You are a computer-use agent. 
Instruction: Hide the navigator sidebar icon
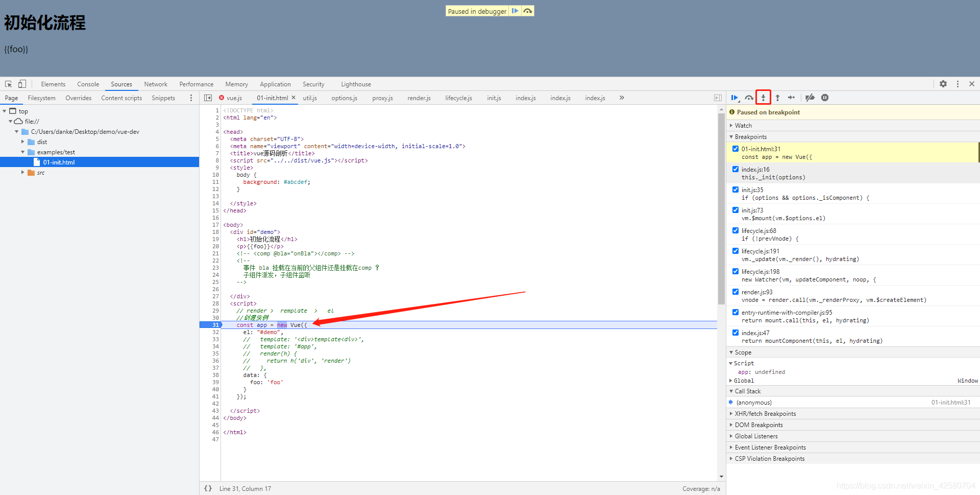click(x=208, y=98)
